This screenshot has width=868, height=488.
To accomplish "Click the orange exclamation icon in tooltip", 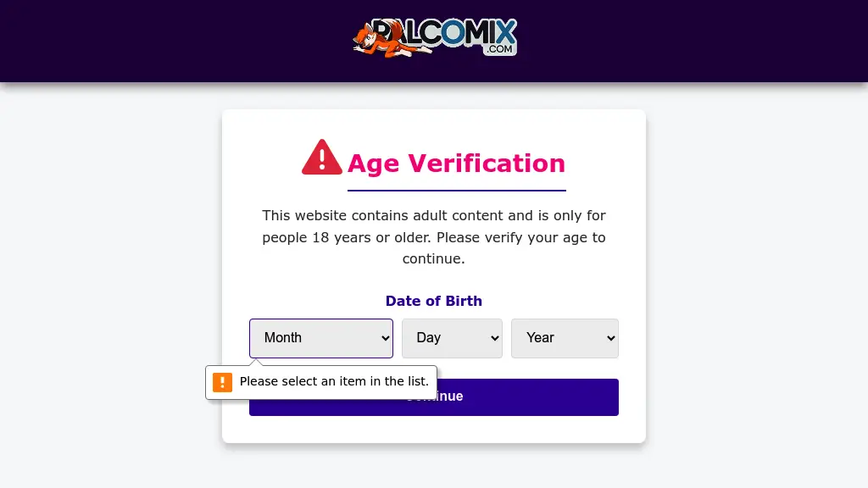I will pos(222,382).
